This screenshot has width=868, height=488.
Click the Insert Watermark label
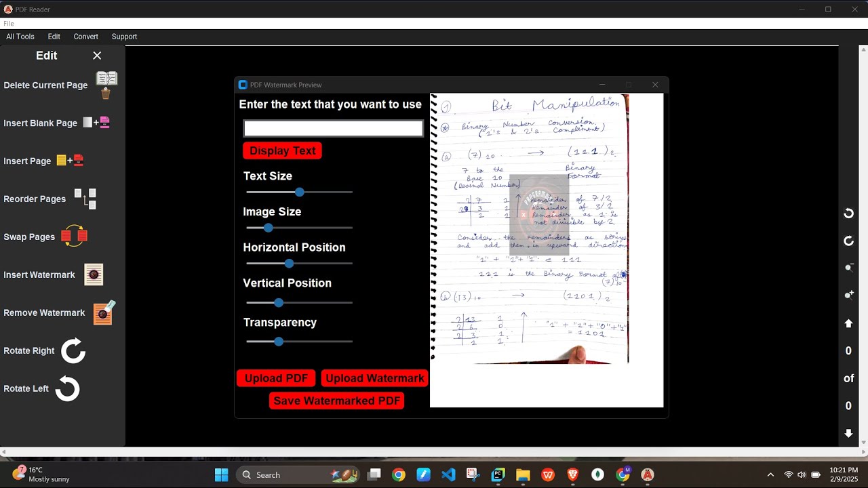39,274
